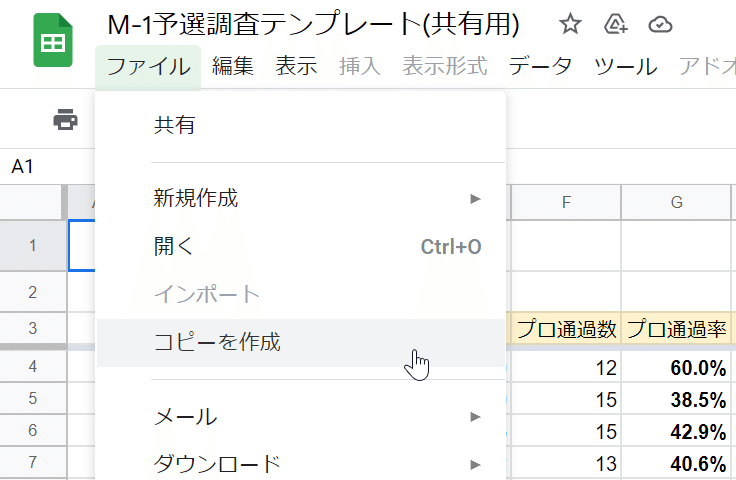Image resolution: width=736 pixels, height=480 pixels.
Task: Select column G header
Action: pos(676,202)
